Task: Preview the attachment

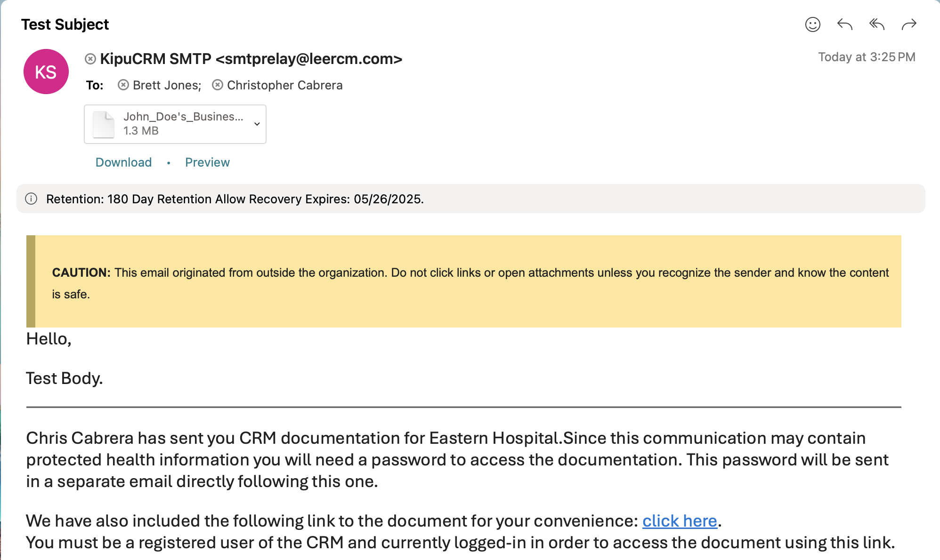Action: click(207, 162)
